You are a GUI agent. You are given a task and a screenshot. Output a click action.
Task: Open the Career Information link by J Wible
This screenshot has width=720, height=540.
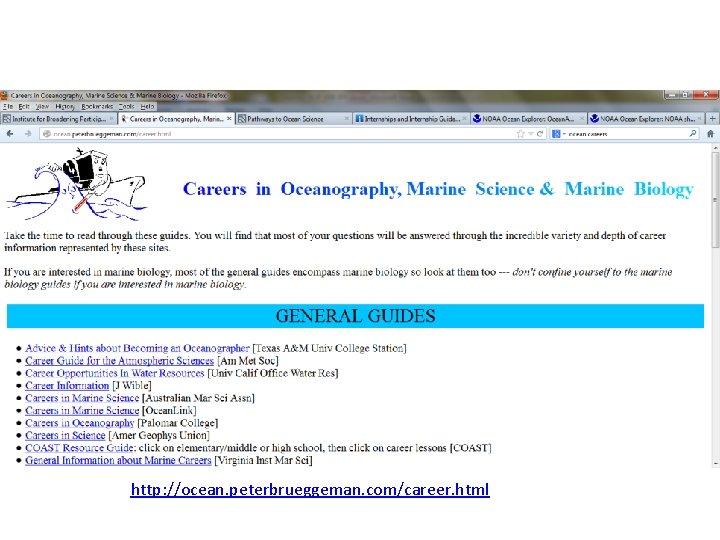click(x=67, y=385)
